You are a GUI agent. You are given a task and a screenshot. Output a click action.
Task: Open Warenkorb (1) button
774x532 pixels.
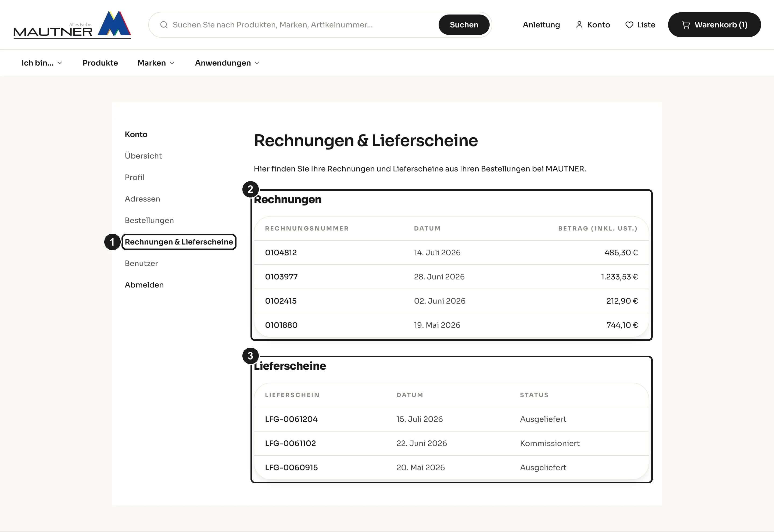[x=714, y=25]
